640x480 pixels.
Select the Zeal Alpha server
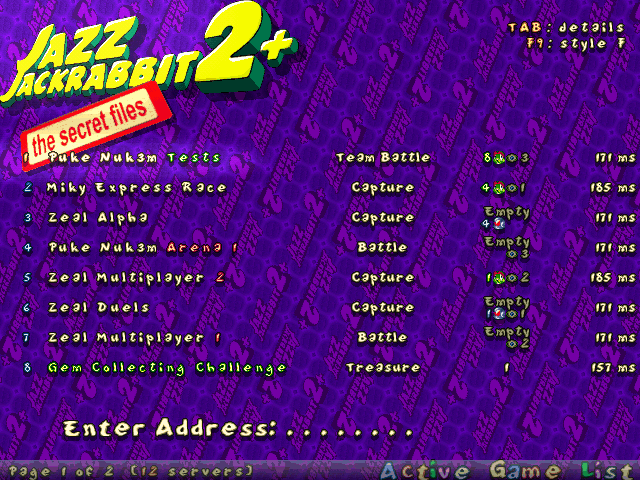(329, 218)
